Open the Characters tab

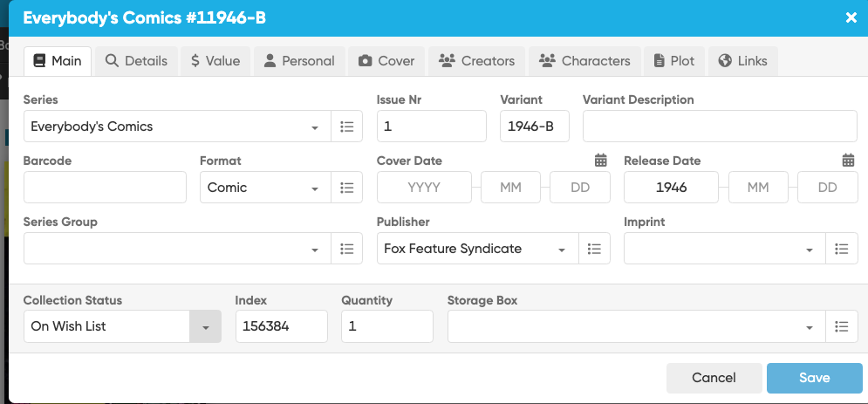(x=584, y=61)
